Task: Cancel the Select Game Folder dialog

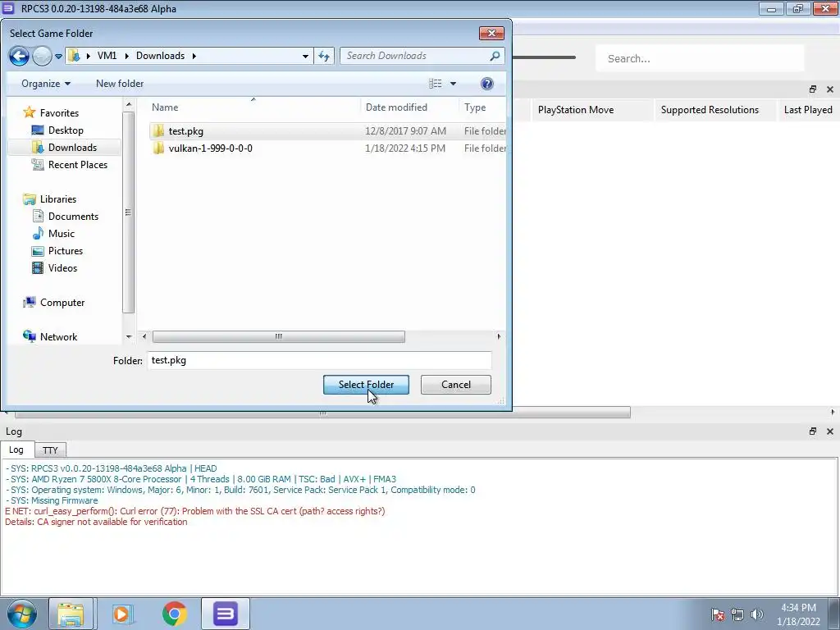Action: [456, 385]
